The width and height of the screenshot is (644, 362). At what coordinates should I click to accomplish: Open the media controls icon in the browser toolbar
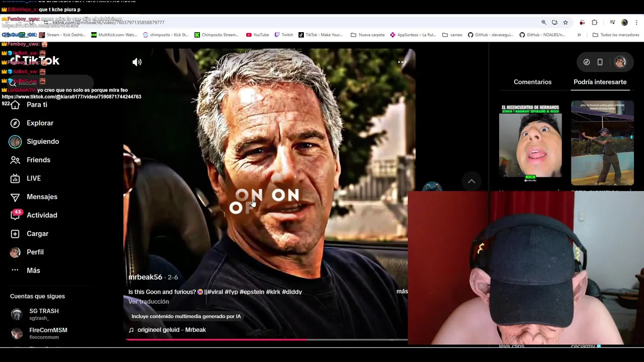(612, 23)
